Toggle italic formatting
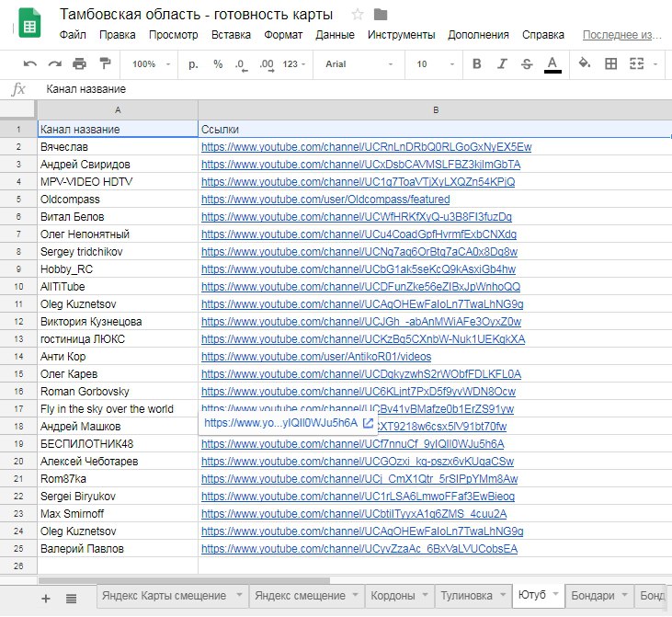Viewport: 672px width, 617px height. (x=502, y=63)
